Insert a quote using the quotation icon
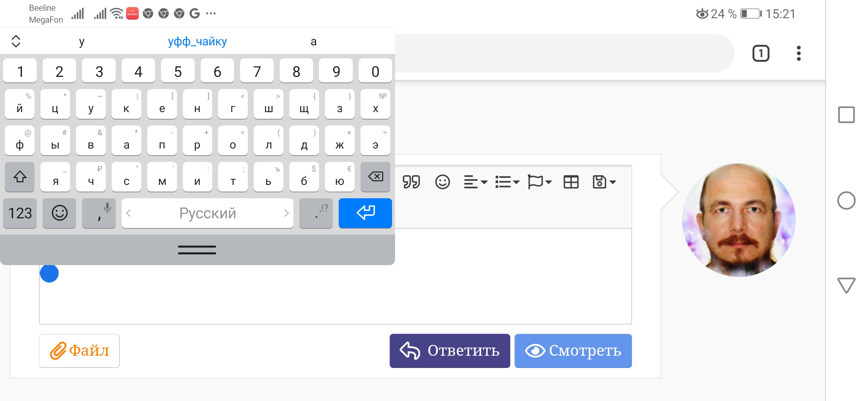 point(411,182)
